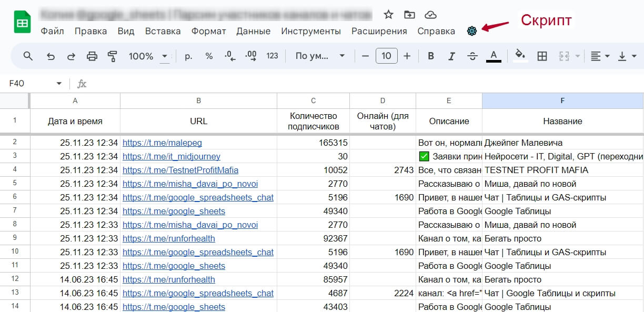Open the custom script menu icon
The height and width of the screenshot is (312, 644).
pos(472,31)
